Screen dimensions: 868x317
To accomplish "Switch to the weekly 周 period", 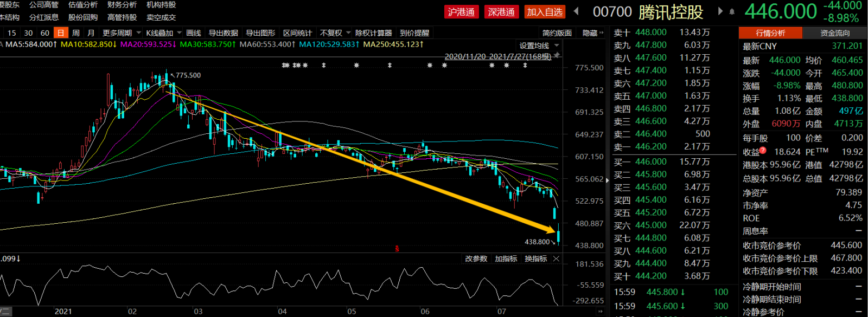I will (76, 33).
